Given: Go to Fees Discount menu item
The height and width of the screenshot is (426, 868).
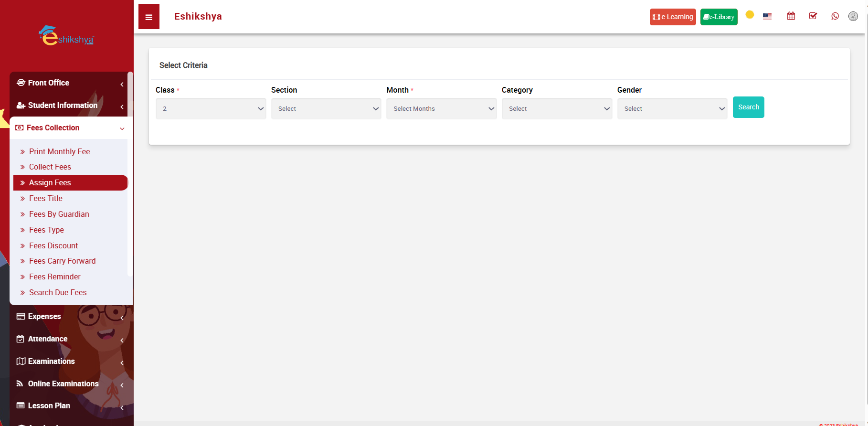Looking at the screenshot, I should click(x=53, y=246).
